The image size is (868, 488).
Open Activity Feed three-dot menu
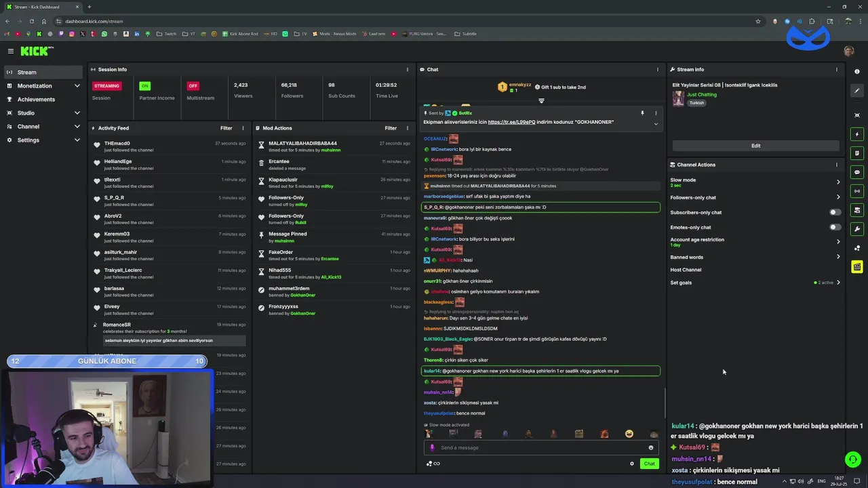point(243,128)
